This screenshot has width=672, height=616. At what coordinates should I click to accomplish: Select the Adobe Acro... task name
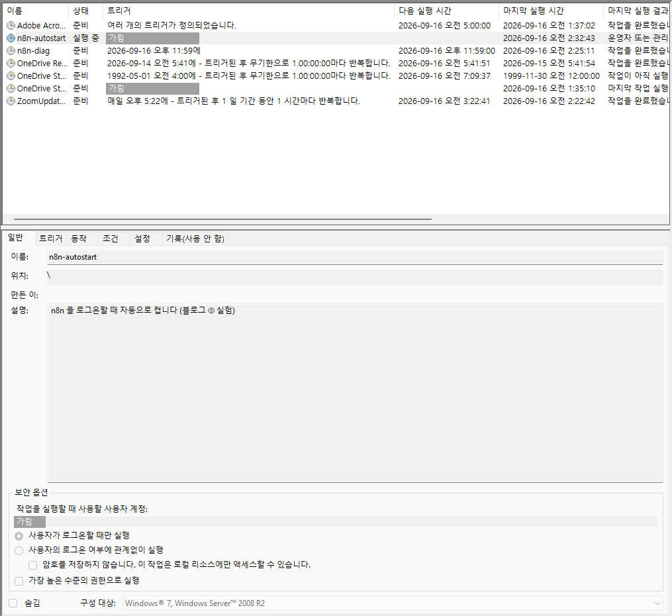pos(42,26)
